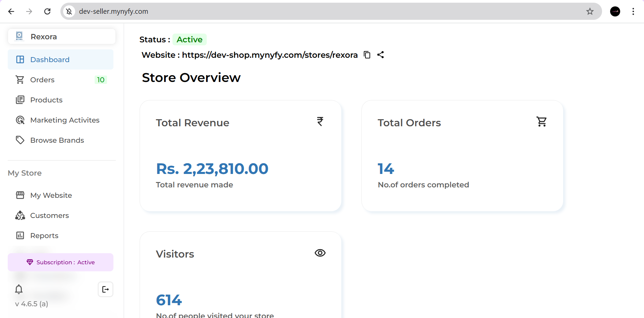The image size is (644, 318).
Task: Click the logout icon near version number
Action: click(105, 289)
